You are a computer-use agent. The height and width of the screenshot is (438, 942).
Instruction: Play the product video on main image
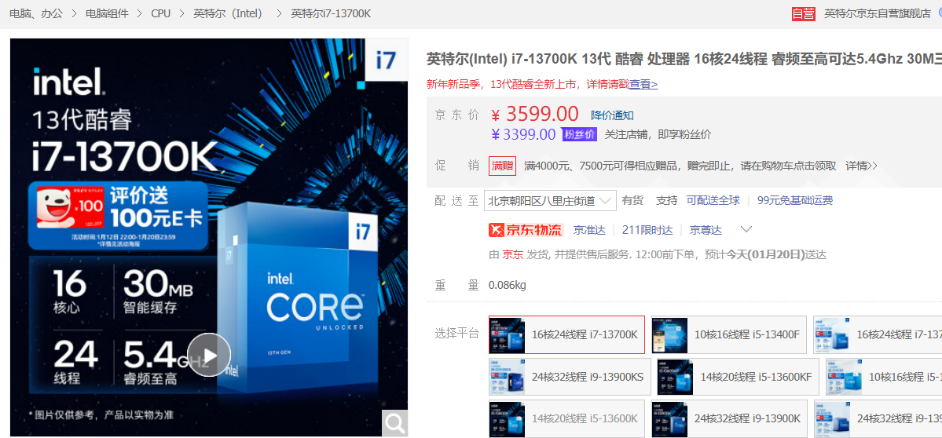pos(208,355)
